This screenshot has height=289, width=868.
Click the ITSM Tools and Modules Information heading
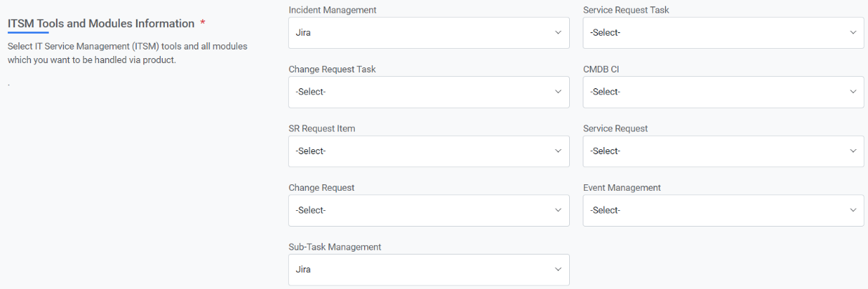click(x=101, y=24)
